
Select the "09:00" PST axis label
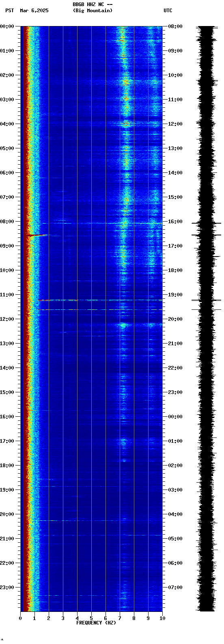click(7, 246)
